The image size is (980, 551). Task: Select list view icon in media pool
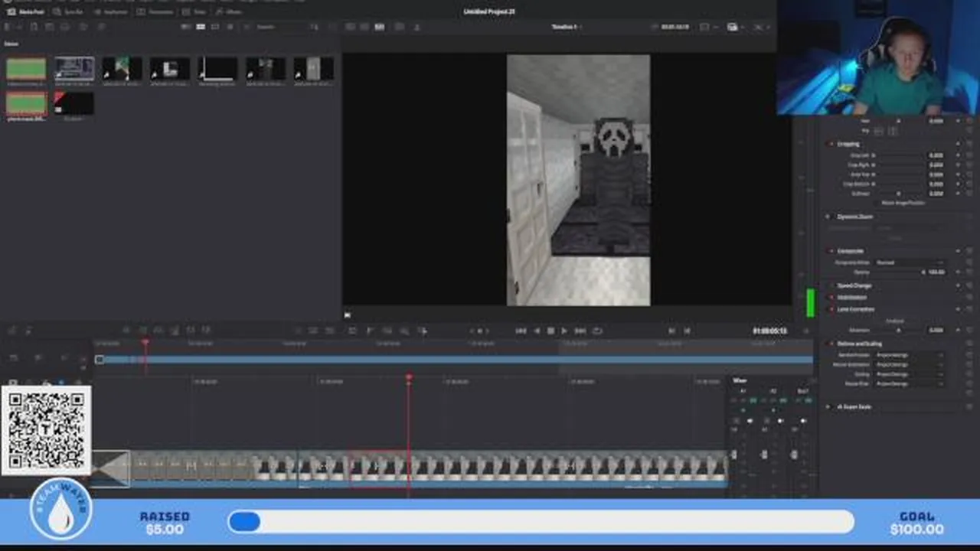230,27
